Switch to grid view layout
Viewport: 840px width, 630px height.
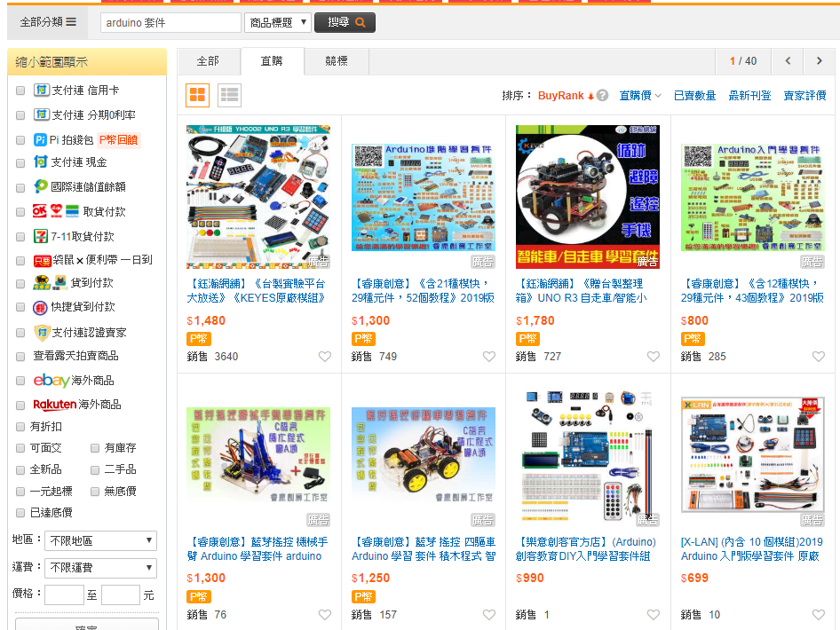(197, 95)
